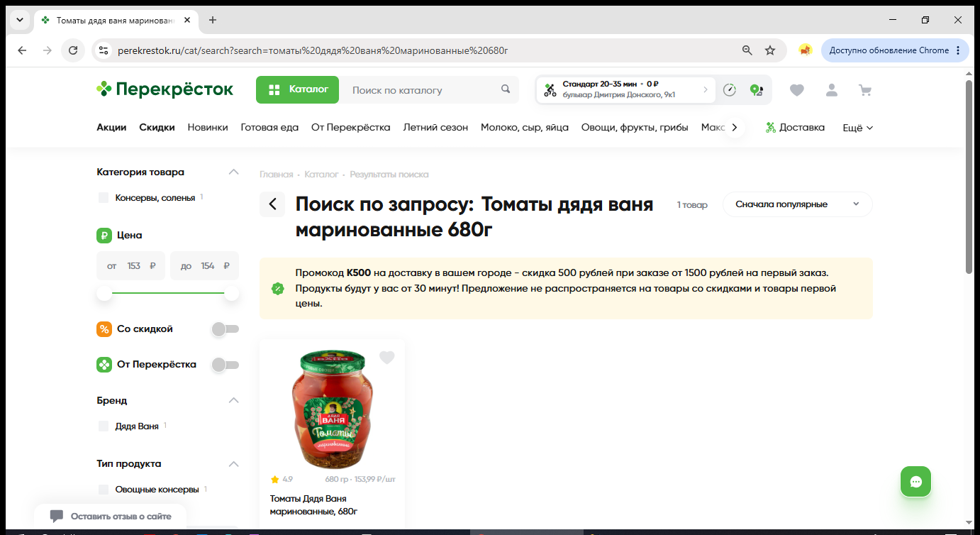Click the green Каталог button
The height and width of the screenshot is (535, 980).
tap(298, 89)
